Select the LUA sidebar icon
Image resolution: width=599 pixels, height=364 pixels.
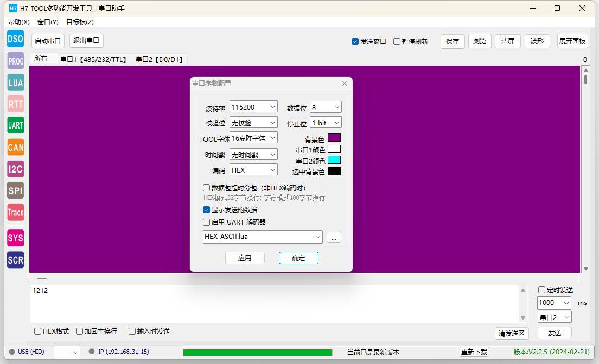[x=16, y=82]
